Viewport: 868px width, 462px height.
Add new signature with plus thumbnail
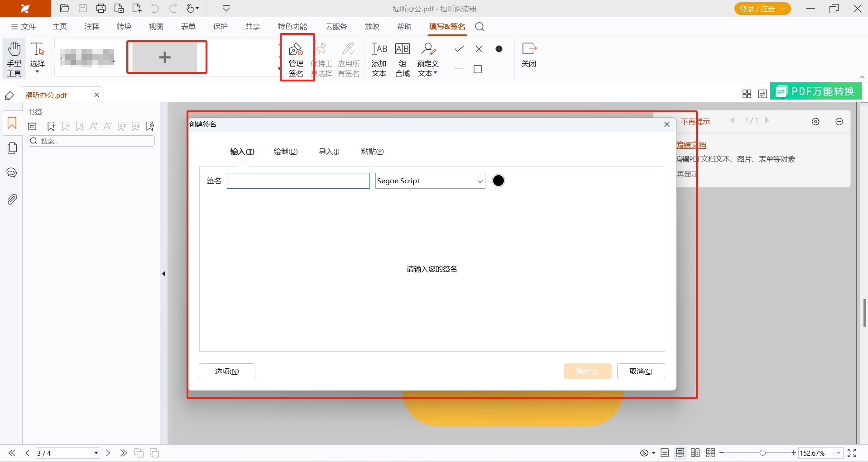(165, 57)
